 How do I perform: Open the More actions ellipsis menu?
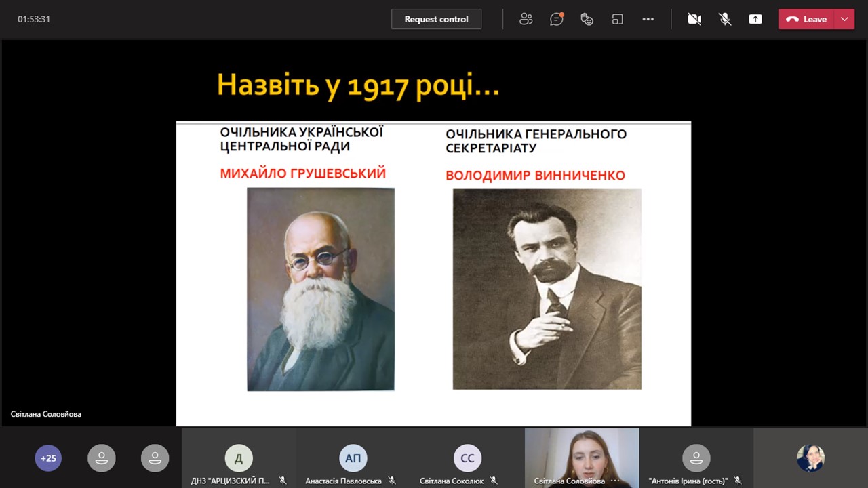pyautogui.click(x=648, y=19)
